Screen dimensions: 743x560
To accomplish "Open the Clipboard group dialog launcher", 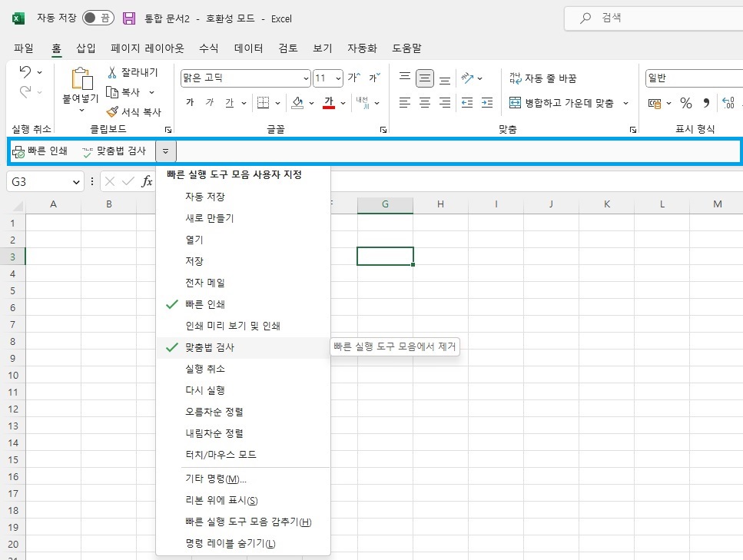I will point(168,130).
